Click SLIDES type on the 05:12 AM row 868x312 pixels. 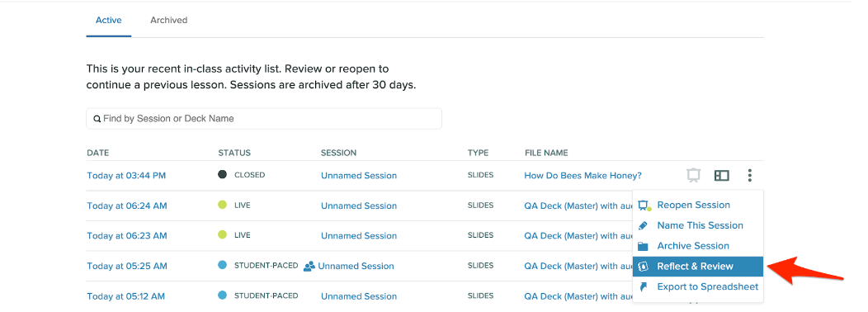[x=480, y=295]
